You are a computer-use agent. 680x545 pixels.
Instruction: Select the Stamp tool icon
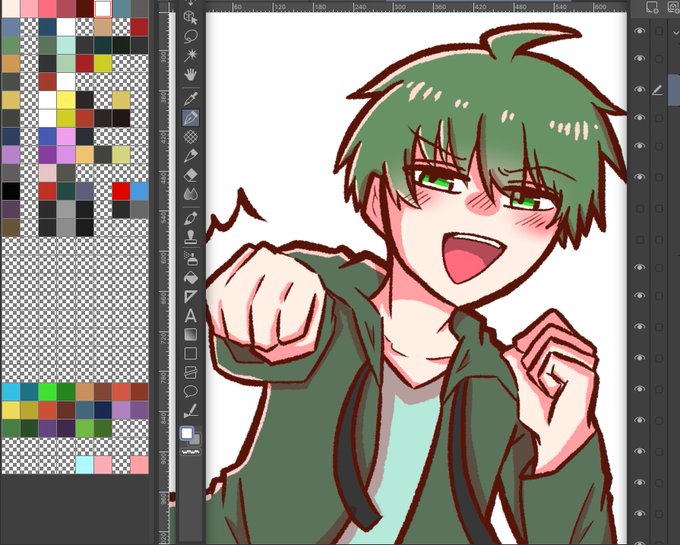(190, 237)
